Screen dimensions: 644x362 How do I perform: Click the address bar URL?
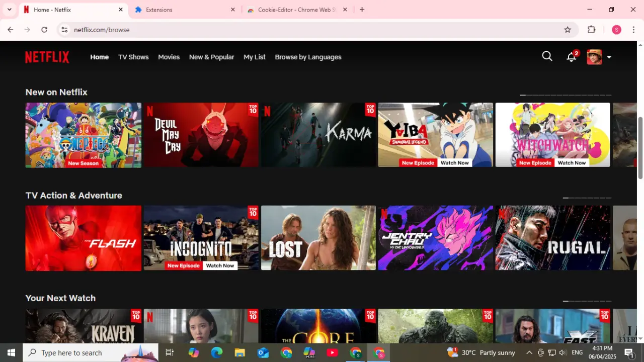tap(102, 30)
